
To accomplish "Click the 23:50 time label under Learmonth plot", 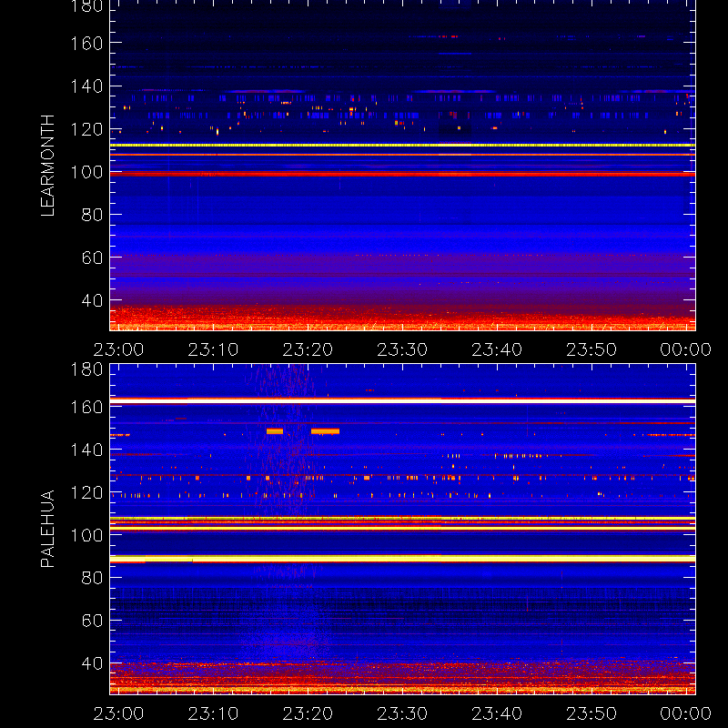I will click(591, 349).
